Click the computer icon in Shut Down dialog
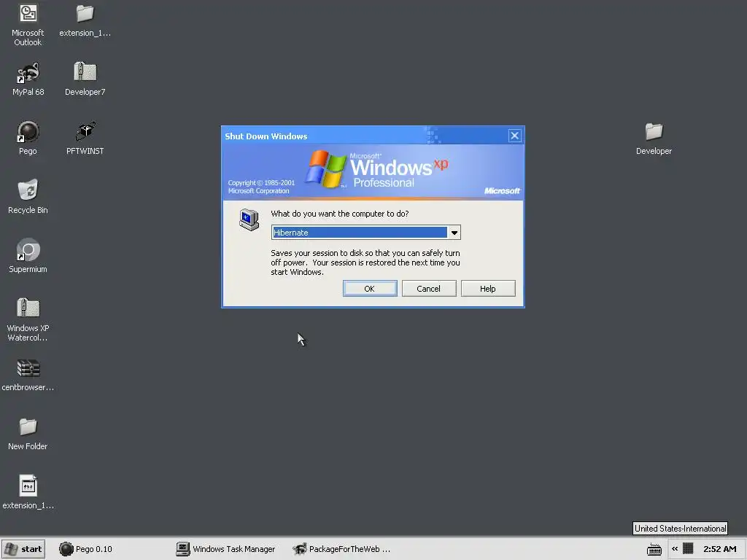 pos(249,219)
